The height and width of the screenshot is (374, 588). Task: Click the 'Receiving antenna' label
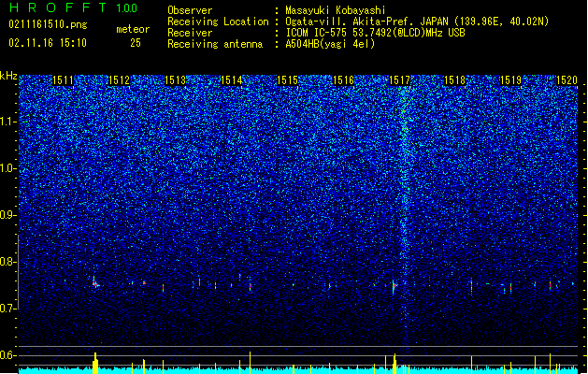coord(215,44)
